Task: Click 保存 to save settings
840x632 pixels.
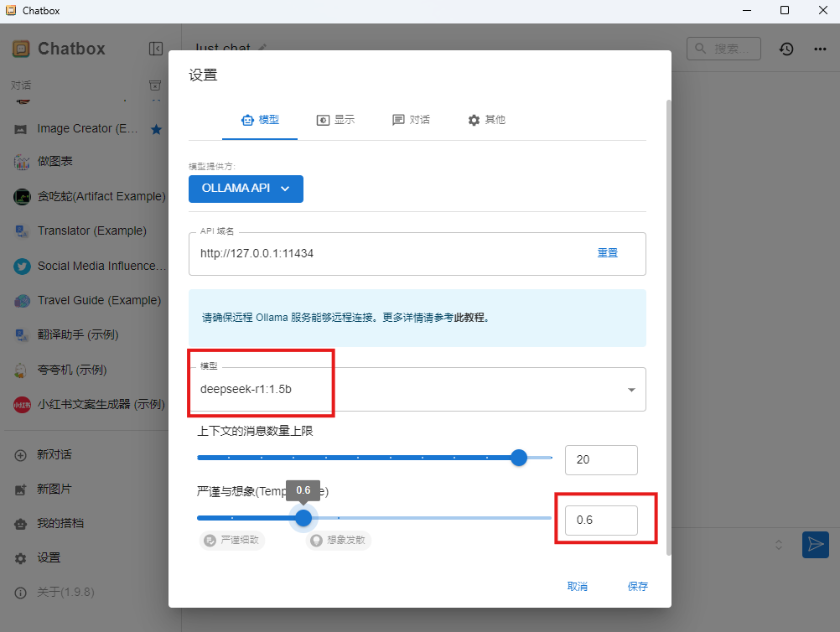Action: click(x=637, y=587)
